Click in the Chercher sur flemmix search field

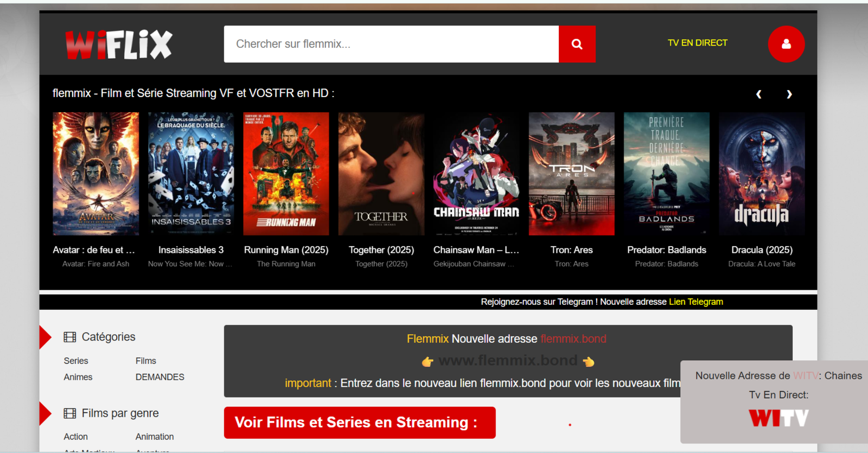point(391,44)
